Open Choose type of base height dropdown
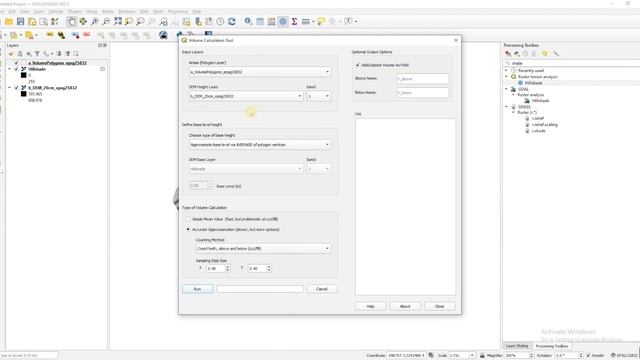The height and width of the screenshot is (360, 640). [260, 144]
